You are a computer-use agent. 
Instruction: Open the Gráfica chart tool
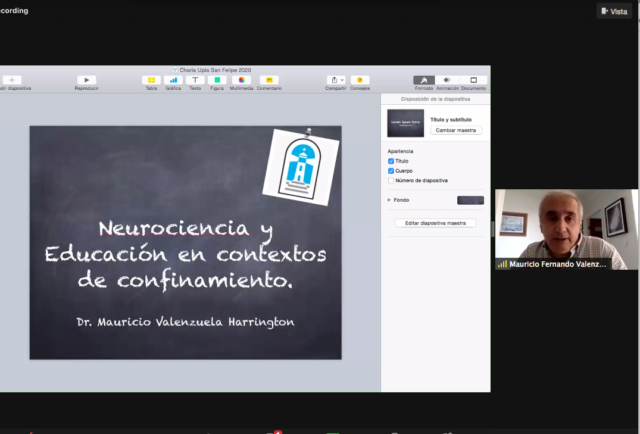coord(173,80)
